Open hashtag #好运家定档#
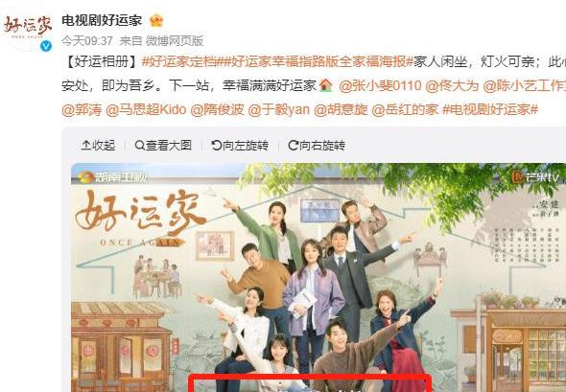This screenshot has width=566, height=392. coord(178,62)
